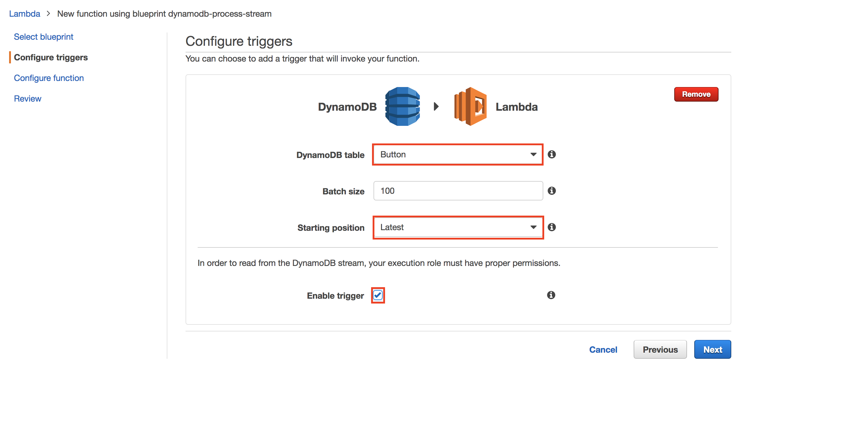Go to Review step

click(28, 99)
